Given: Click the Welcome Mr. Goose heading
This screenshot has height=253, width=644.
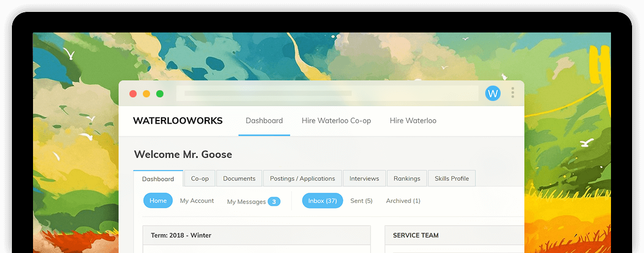Looking at the screenshot, I should click(183, 154).
